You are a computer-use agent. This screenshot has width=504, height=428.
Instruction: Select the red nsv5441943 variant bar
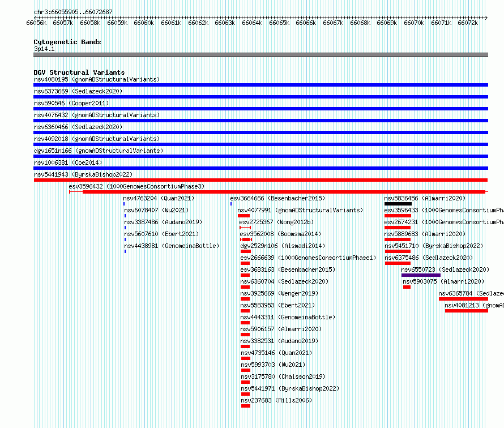[x=260, y=180]
